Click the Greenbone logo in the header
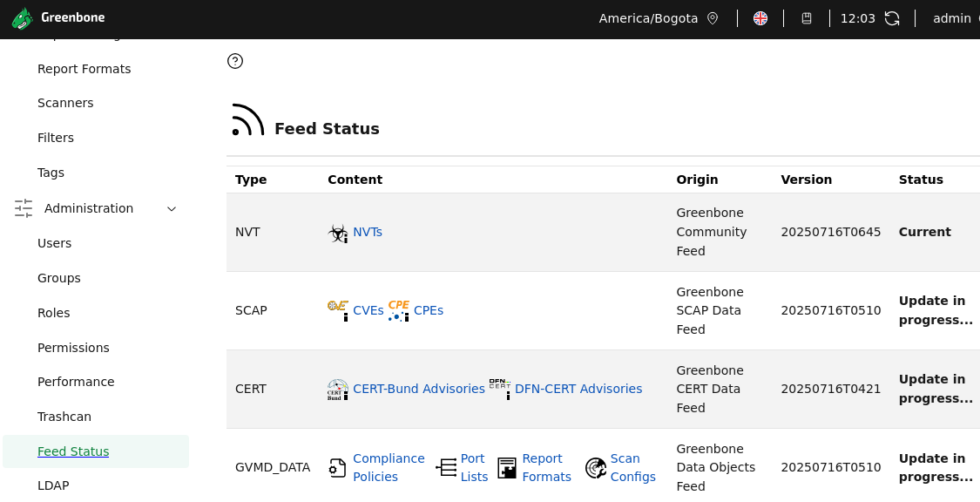 pyautogui.click(x=58, y=18)
